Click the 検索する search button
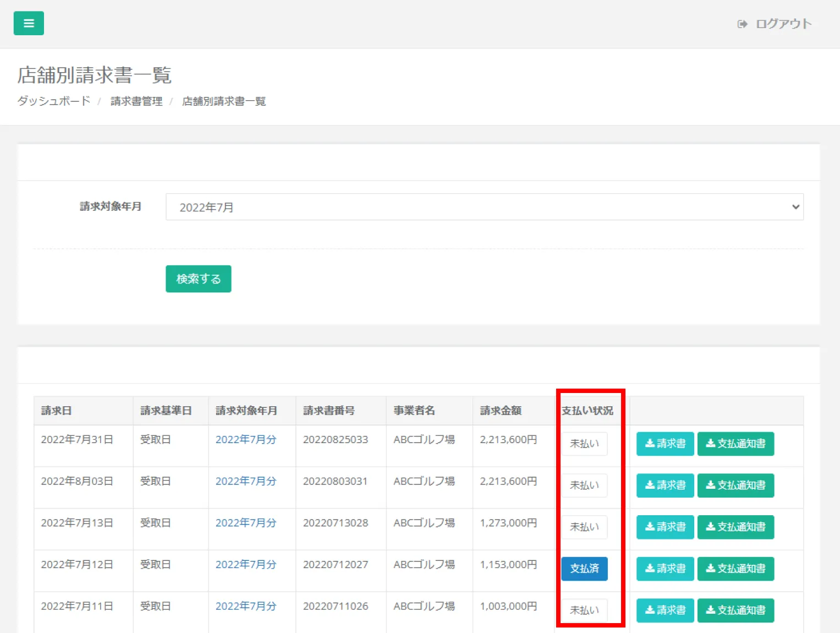Viewport: 840px width, 633px height. coord(199,279)
